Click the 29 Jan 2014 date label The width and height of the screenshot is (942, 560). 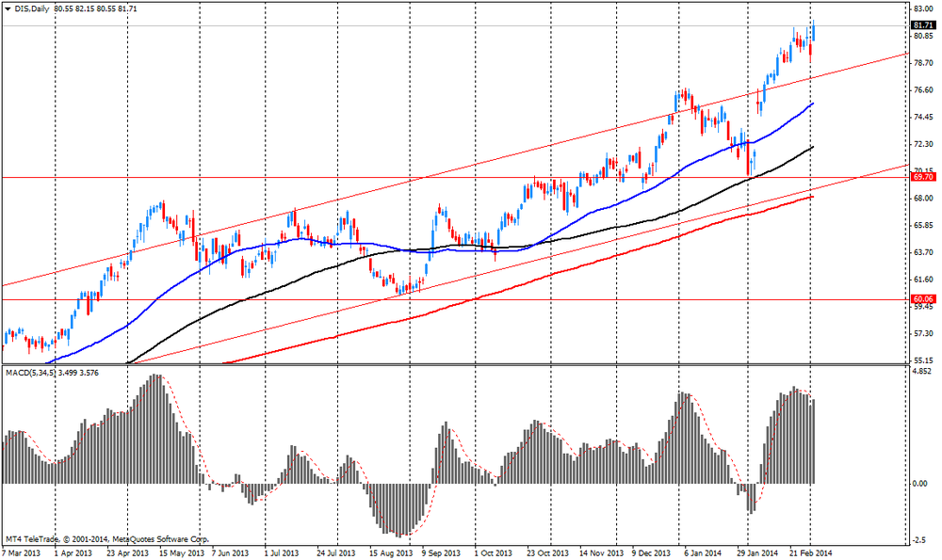click(x=757, y=552)
